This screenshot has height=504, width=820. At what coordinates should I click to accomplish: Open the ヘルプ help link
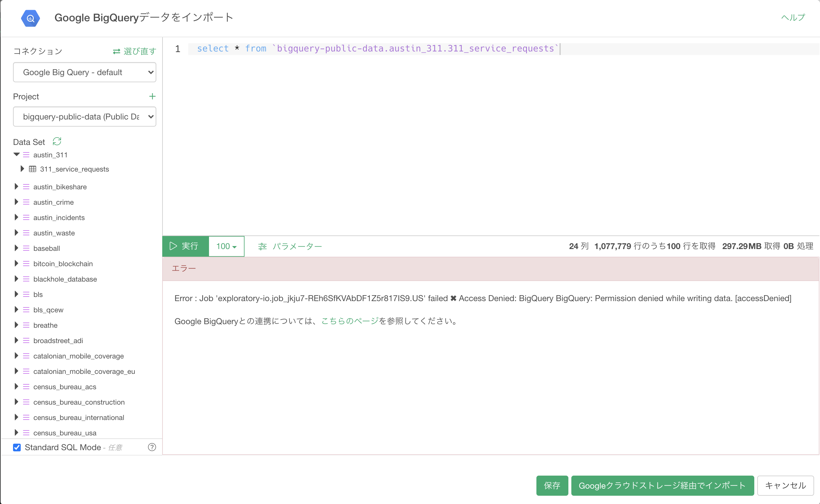[793, 17]
